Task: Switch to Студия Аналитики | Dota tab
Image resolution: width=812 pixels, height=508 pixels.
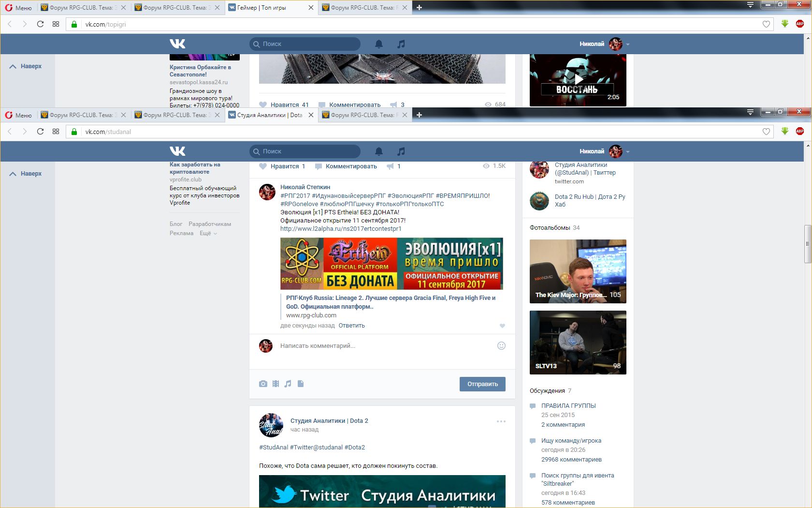Action: [271, 115]
